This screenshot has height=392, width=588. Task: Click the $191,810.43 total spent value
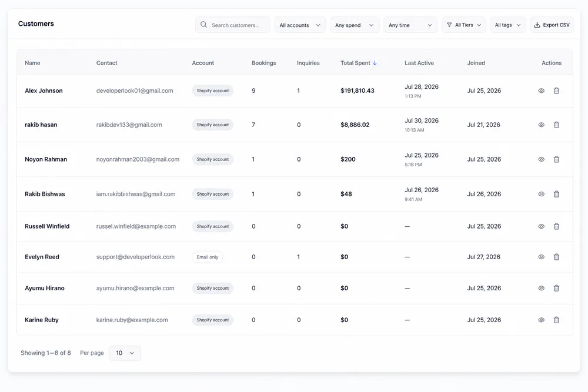[x=358, y=91]
